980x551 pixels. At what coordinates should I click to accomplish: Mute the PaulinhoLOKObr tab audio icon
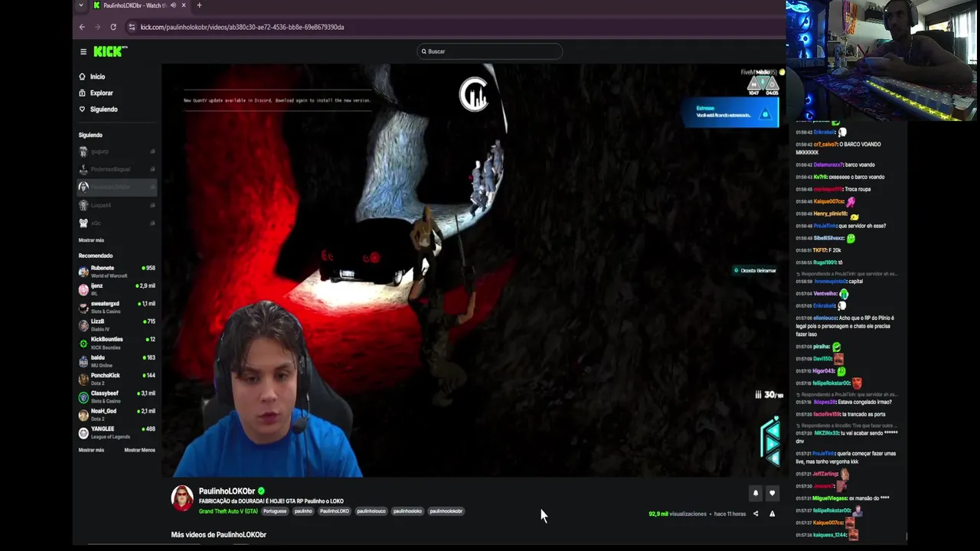pos(173,5)
